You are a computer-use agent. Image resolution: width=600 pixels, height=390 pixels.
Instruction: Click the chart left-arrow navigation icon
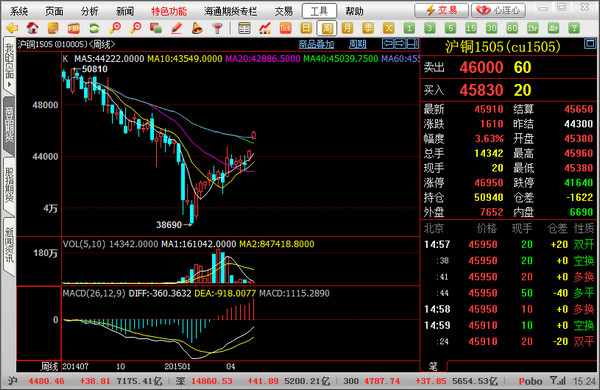coord(388,44)
